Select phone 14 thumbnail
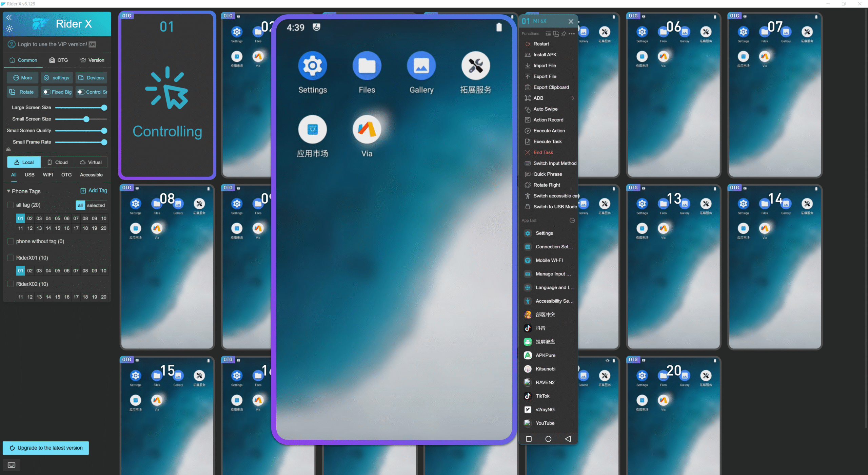Viewport: 868px width, 475px height. coord(775,267)
